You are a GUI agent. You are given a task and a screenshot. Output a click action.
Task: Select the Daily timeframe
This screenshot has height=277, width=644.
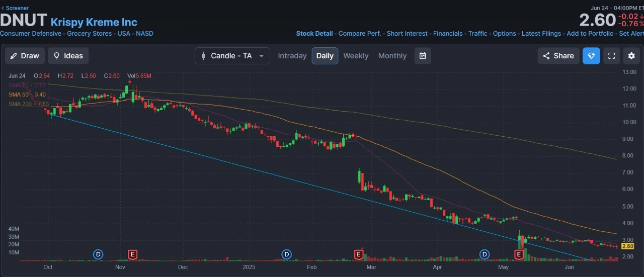(x=325, y=56)
